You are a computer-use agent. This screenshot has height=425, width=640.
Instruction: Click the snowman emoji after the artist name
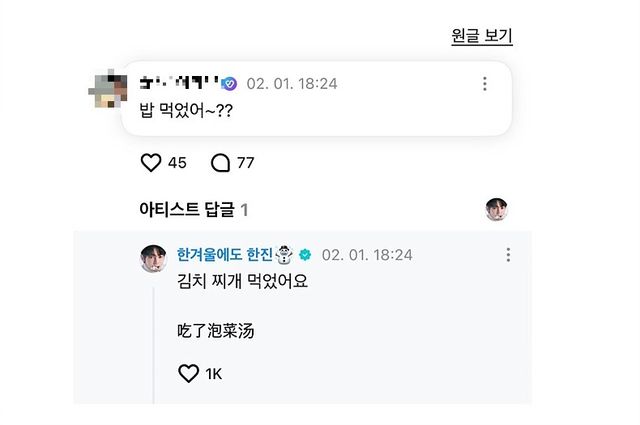coord(286,255)
